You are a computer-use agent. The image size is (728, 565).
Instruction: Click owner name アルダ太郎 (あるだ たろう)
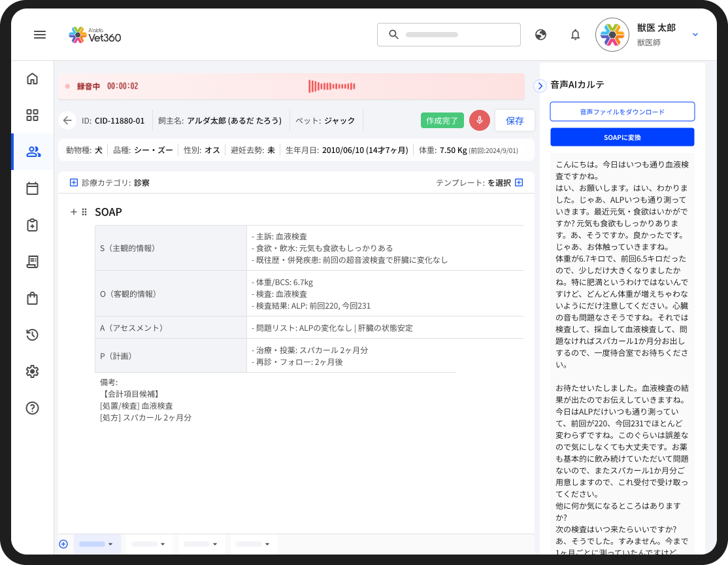(x=235, y=121)
